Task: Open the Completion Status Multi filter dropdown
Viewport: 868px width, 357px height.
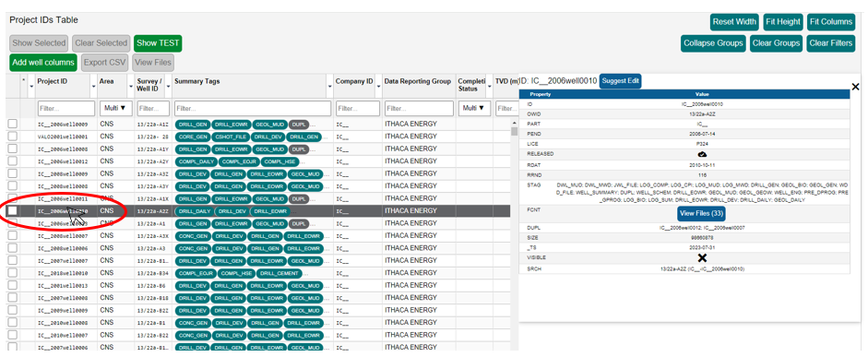Action: [474, 108]
